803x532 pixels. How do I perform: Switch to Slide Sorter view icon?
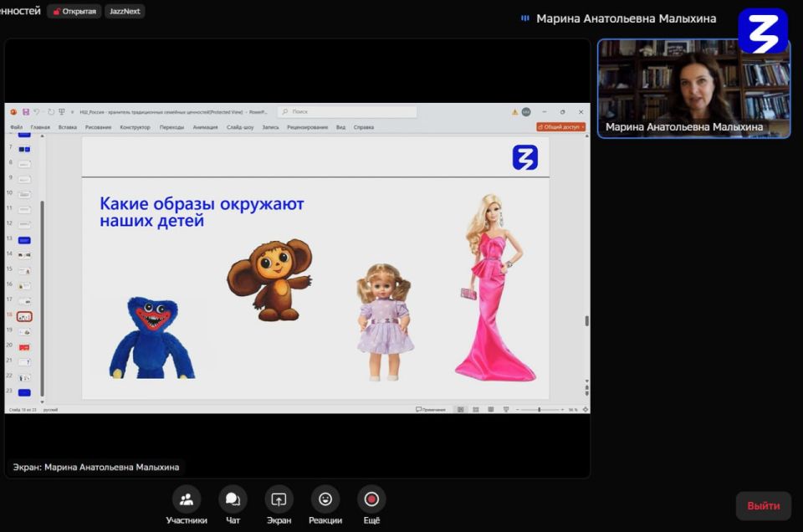point(476,410)
